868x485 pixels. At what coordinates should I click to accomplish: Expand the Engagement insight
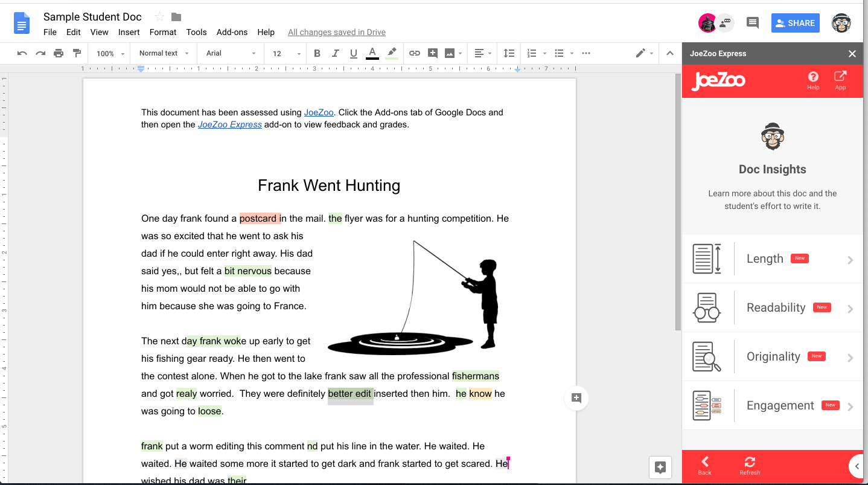point(773,405)
